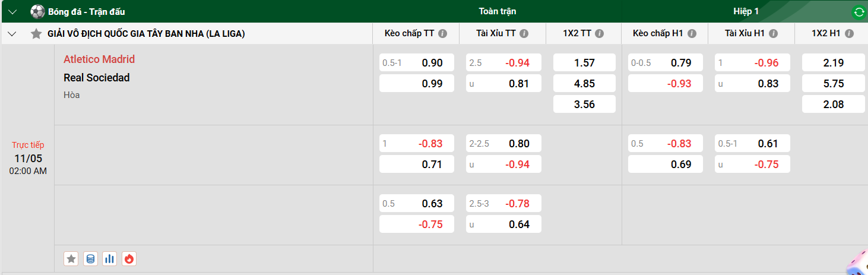Click the match date 11/05
This screenshot has width=868, height=275.
[x=28, y=158]
